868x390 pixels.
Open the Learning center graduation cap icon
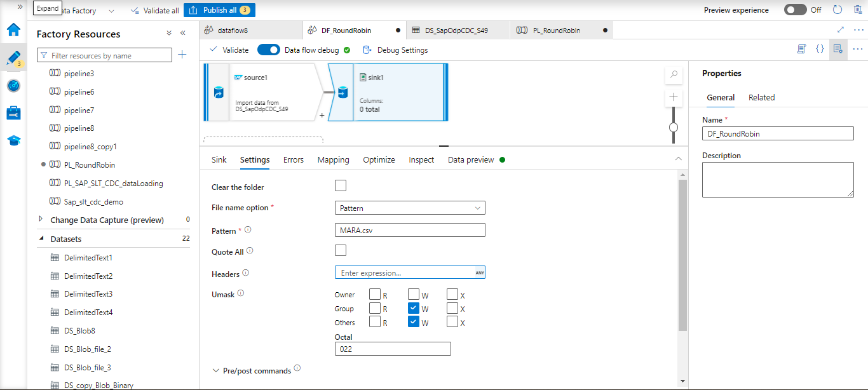13,140
